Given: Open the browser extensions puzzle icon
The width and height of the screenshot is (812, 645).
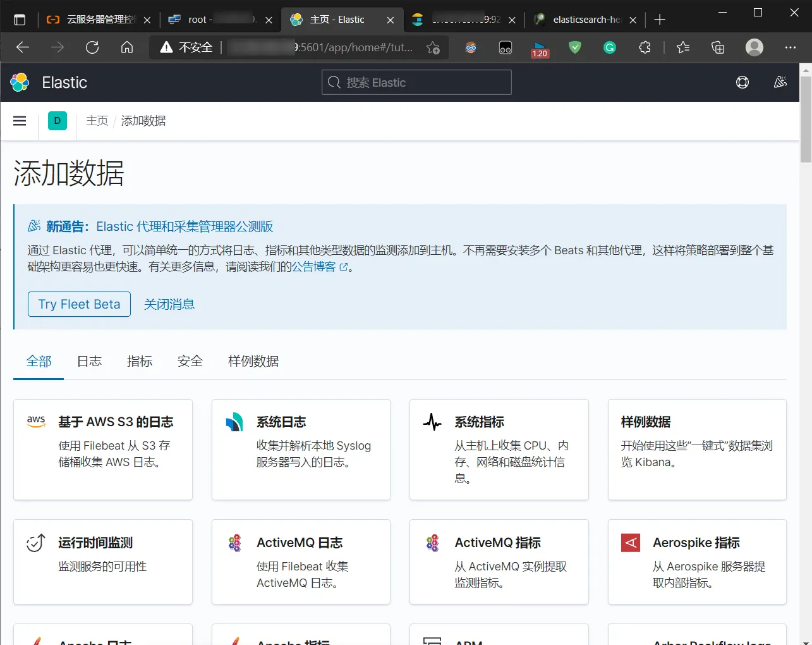Looking at the screenshot, I should coord(645,47).
